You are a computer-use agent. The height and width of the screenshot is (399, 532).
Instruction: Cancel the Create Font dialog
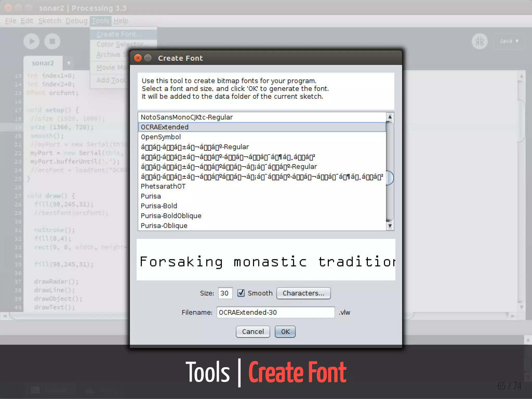pos(252,331)
